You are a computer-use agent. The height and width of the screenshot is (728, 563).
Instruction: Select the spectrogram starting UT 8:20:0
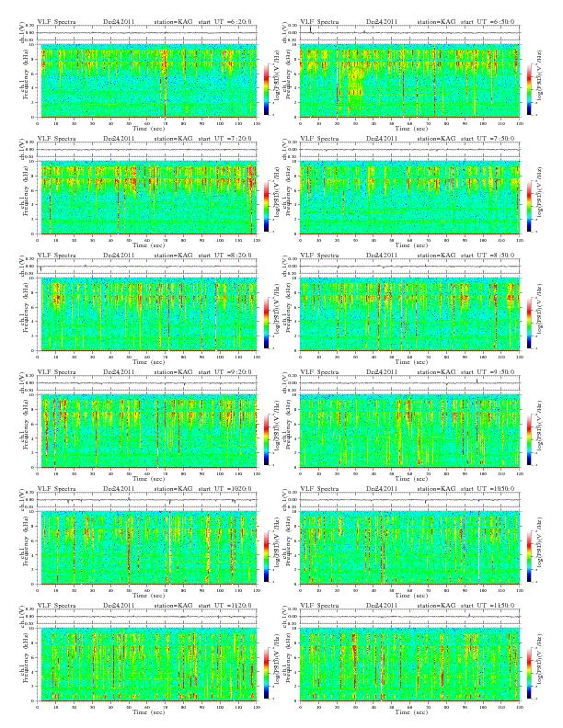[147, 314]
